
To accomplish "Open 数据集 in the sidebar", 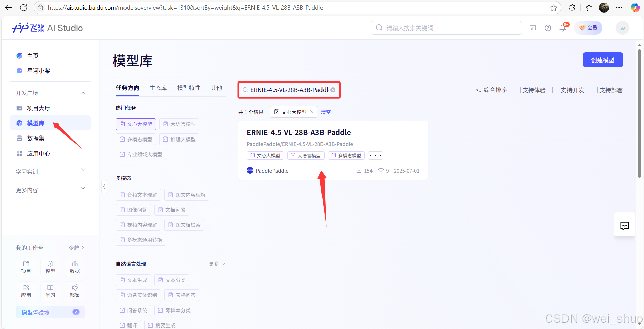I will tap(50, 138).
